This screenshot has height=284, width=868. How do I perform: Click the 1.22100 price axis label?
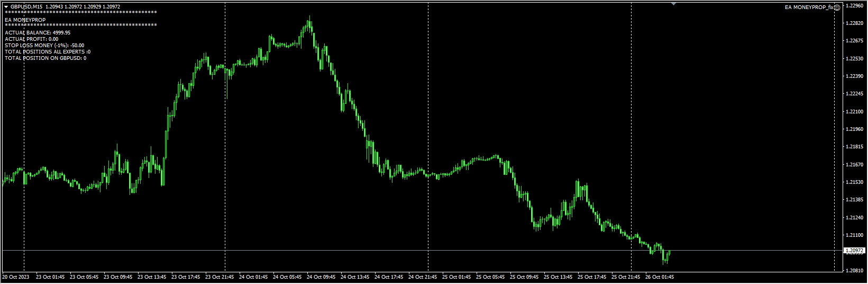coord(855,112)
